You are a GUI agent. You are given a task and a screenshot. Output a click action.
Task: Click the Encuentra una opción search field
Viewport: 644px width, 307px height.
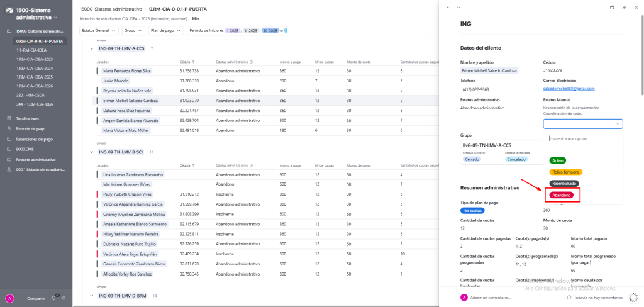(x=583, y=138)
